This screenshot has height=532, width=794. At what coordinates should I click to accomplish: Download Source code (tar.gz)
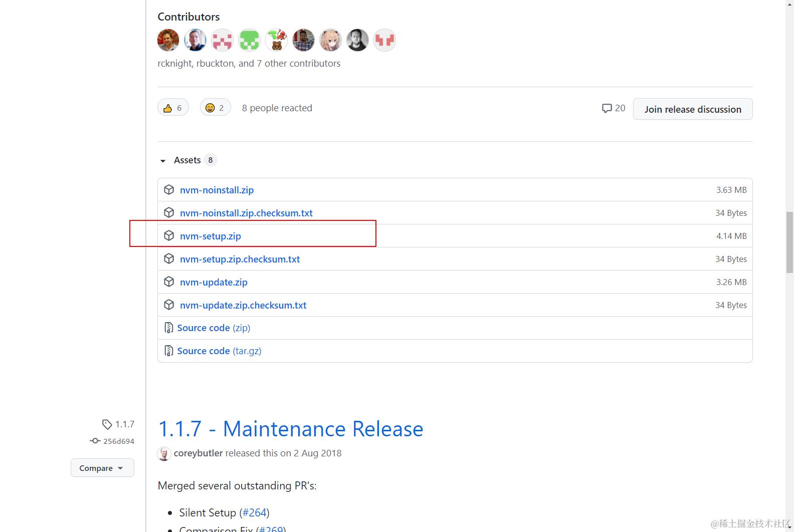219,351
